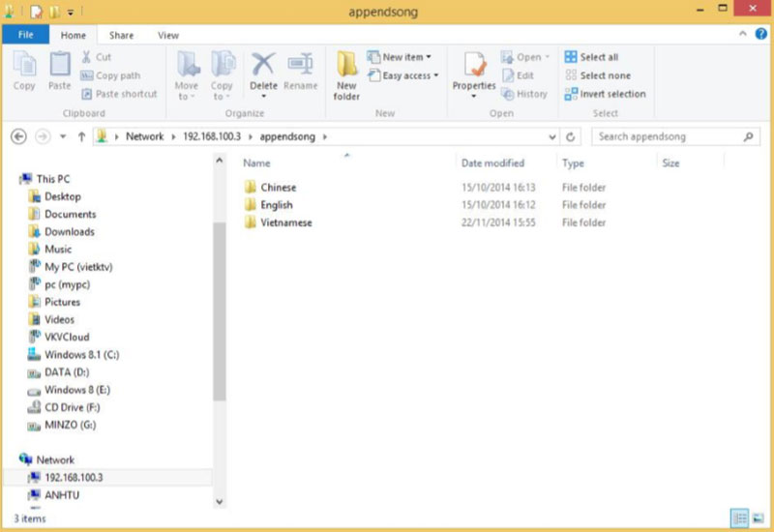Expand the recent locations arrow near Back button
The width and height of the screenshot is (774, 532).
[63, 136]
